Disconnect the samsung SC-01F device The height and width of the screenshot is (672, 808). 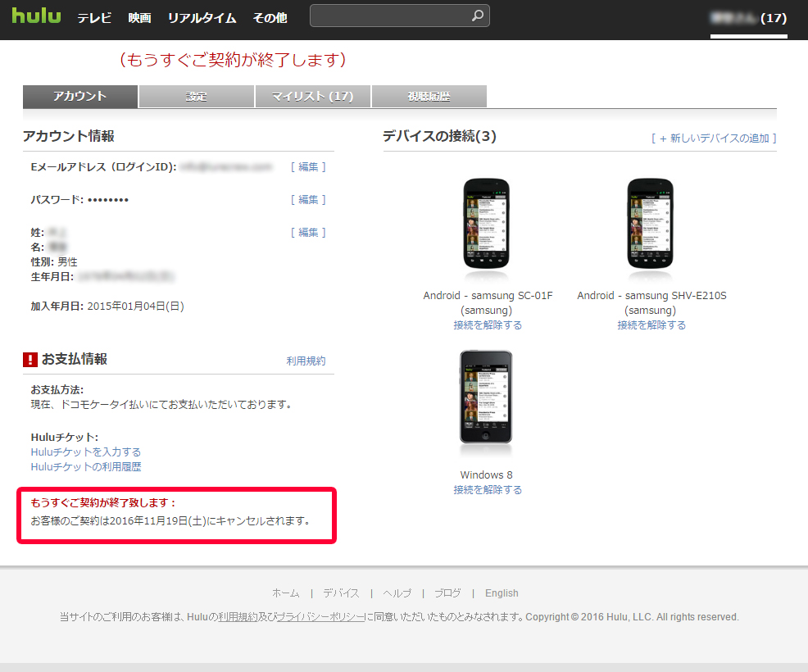488,325
